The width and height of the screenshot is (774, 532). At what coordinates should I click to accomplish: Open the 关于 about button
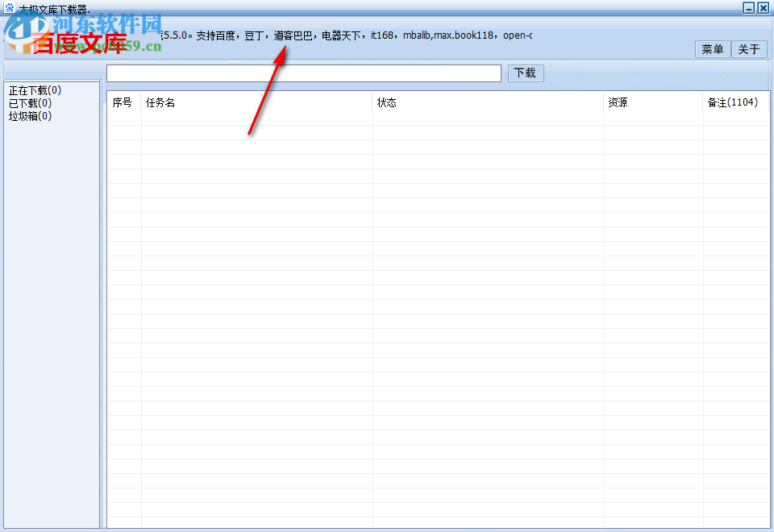[x=749, y=49]
